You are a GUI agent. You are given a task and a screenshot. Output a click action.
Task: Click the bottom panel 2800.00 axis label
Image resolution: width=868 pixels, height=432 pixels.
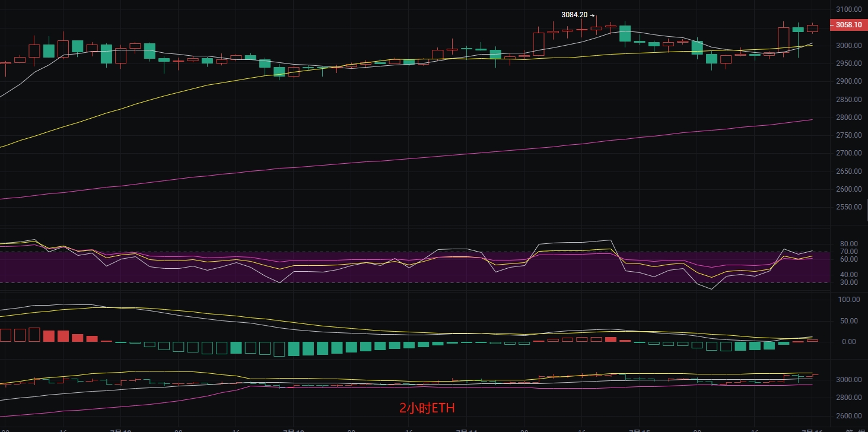click(848, 398)
